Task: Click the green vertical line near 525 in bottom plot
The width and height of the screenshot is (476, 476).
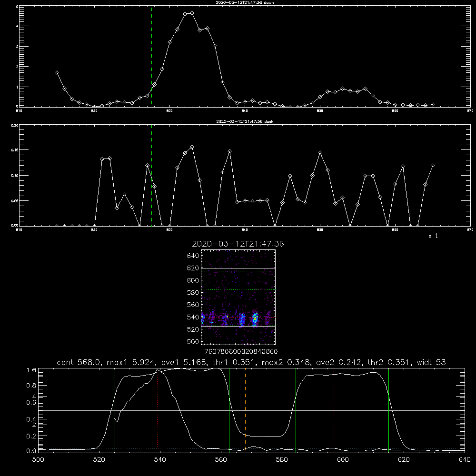Action: 115,410
